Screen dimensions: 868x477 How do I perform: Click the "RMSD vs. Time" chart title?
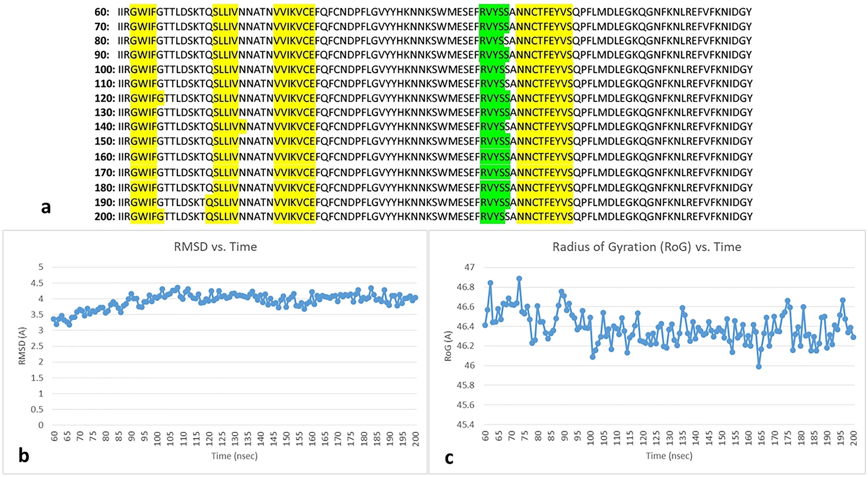[x=215, y=247]
